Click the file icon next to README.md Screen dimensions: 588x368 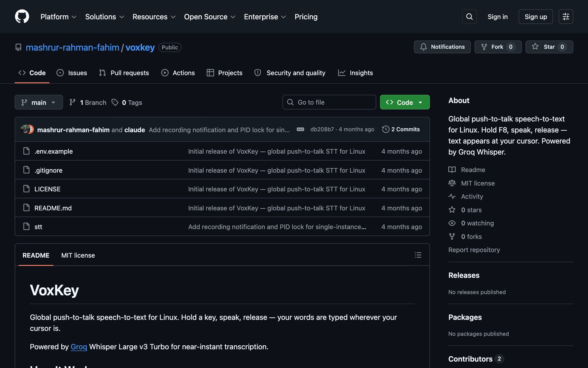click(27, 208)
